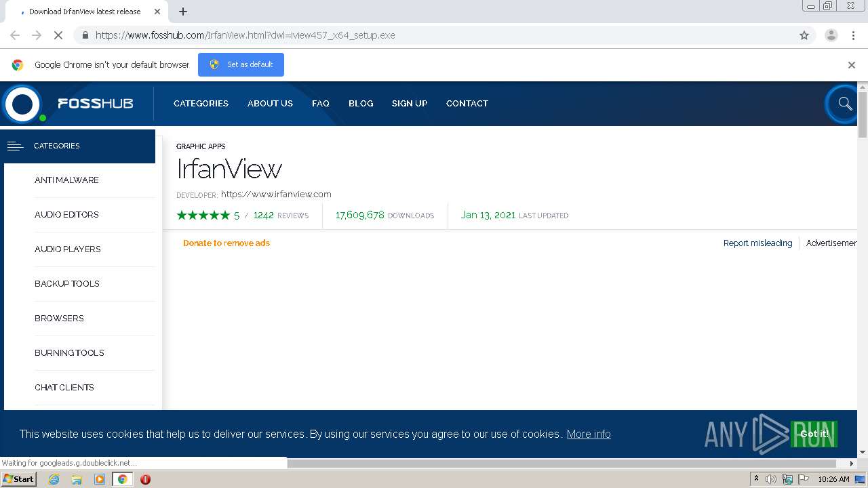Screen dimensions: 868x488
Task: Select Audio Players category
Action: (x=68, y=249)
